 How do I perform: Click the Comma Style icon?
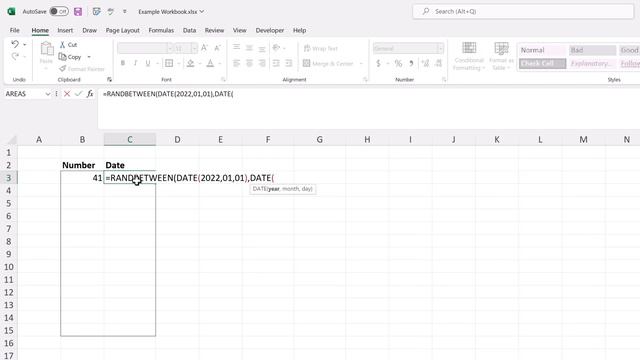tap(411, 63)
